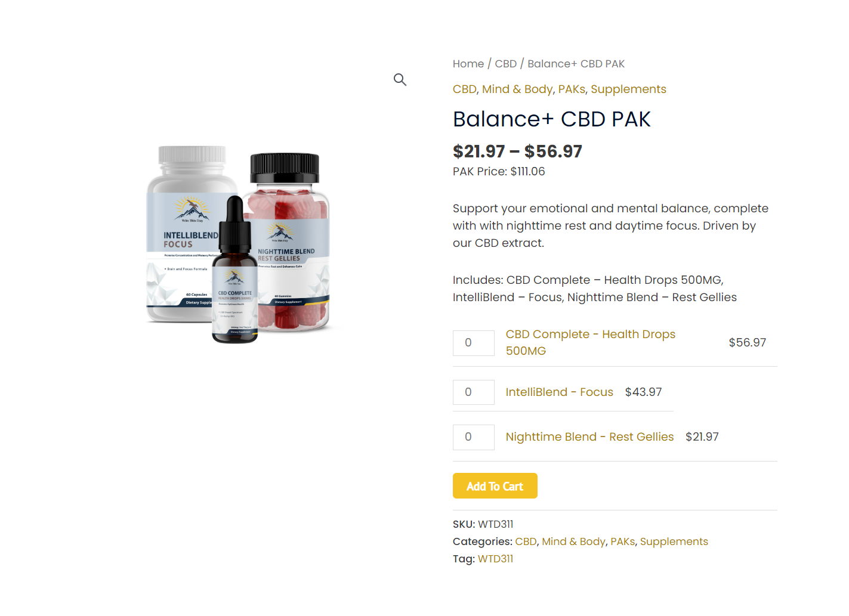
Task: Open Mind & Body in the Categories line
Action: coord(573,541)
